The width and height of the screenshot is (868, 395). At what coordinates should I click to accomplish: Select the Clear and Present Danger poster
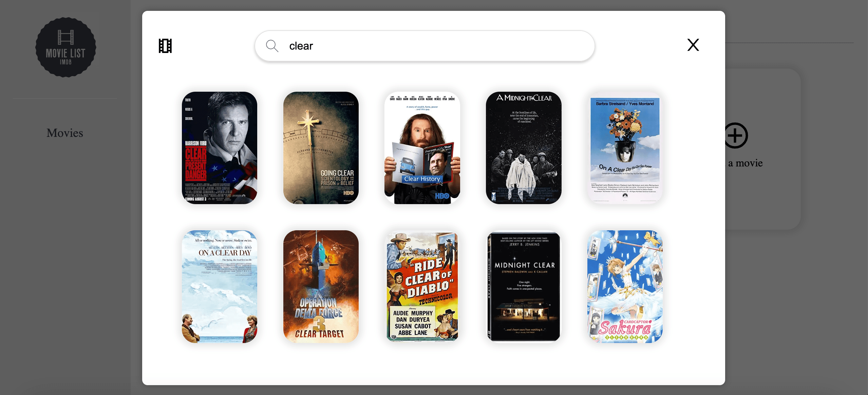(x=220, y=148)
